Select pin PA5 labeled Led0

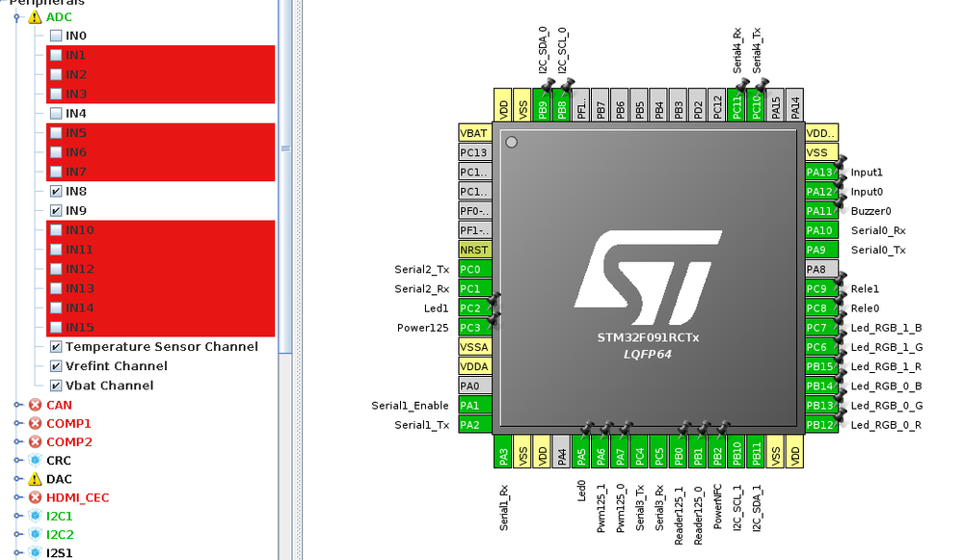[x=581, y=451]
